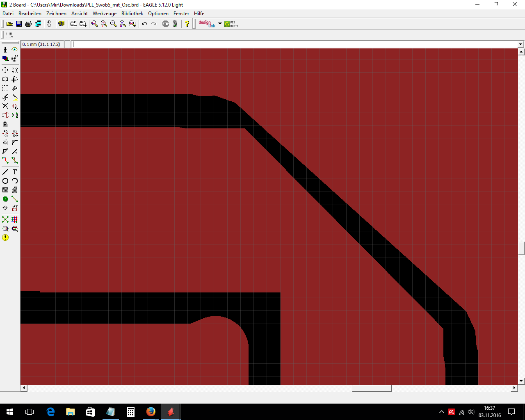Run Ratsnest from the toolbar
Viewport: 525px width, 420px height.
click(x=5, y=219)
